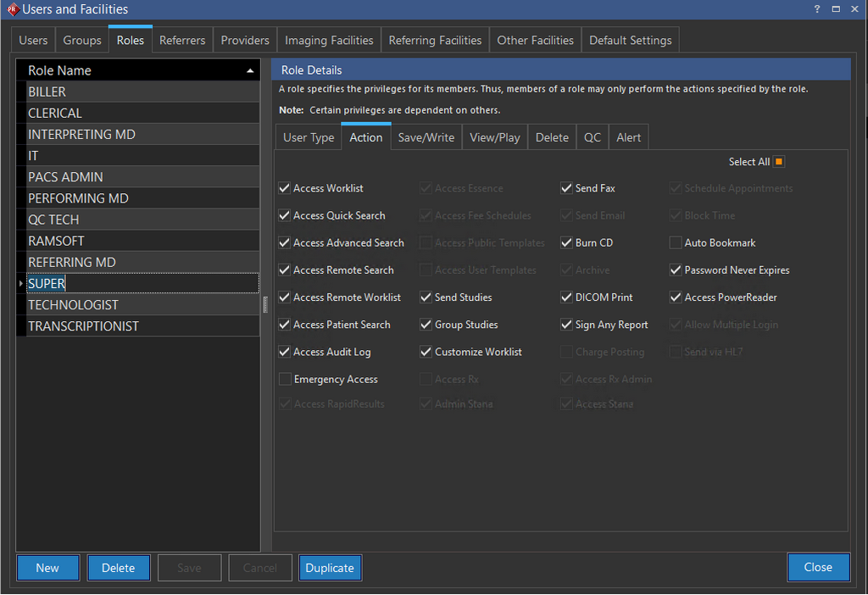Click the help question mark icon
868x595 pixels.
[816, 9]
